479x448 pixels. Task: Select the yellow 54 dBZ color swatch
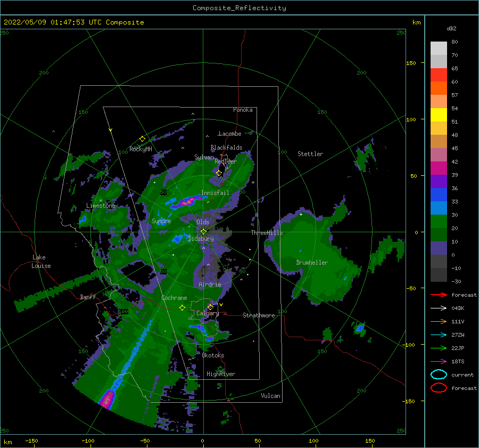pos(439,115)
